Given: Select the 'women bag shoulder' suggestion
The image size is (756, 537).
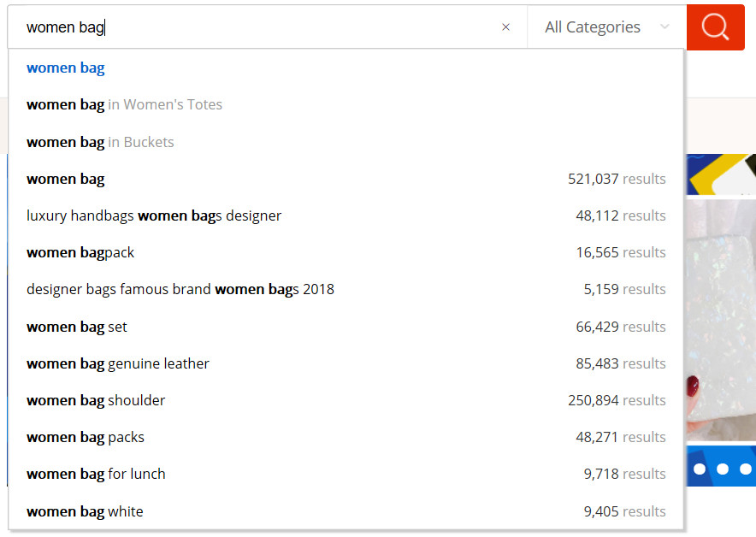Looking at the screenshot, I should (x=96, y=400).
